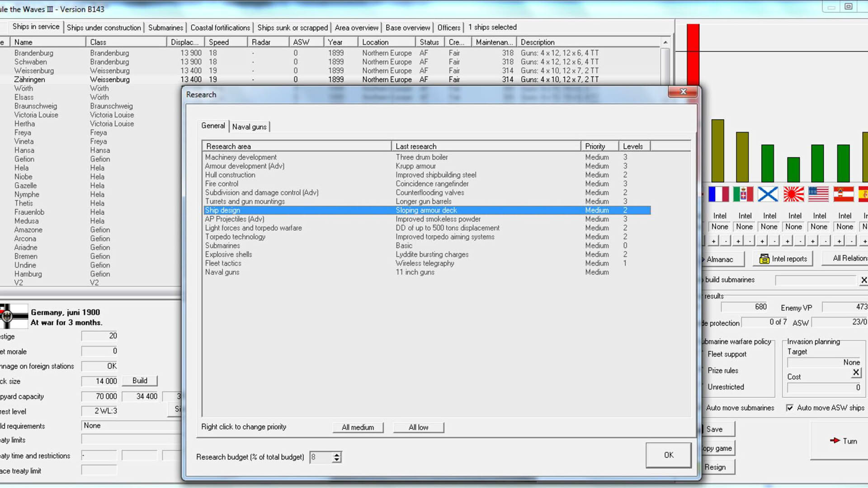Click the Austria-Hungary flag icon
868x488 pixels.
tap(844, 194)
